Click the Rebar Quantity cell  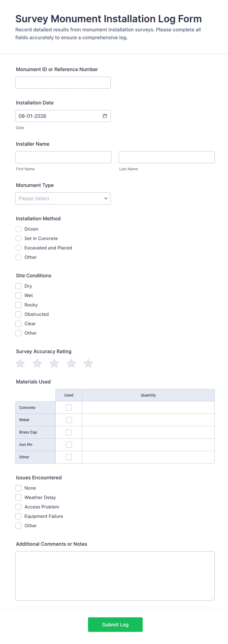[x=148, y=420]
